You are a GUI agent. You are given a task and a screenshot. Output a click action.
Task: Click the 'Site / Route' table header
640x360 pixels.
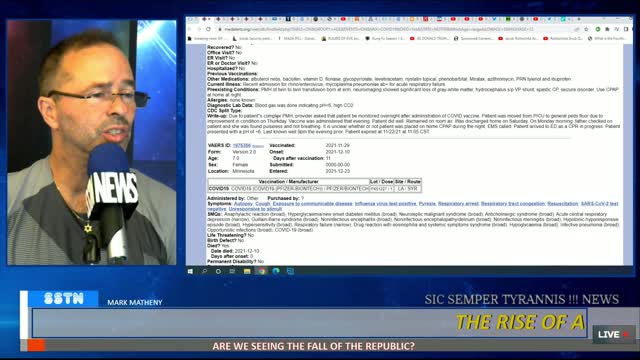(408, 182)
